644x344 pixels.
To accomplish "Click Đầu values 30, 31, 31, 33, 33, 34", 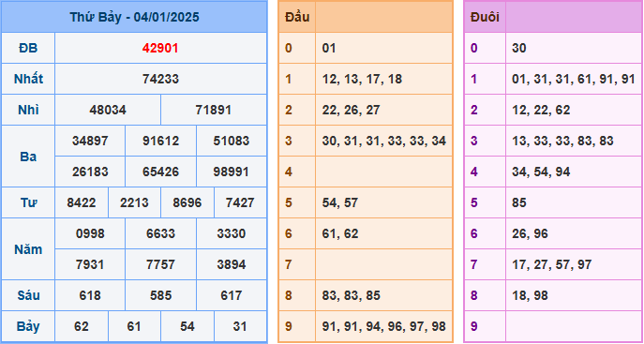I will tap(384, 141).
